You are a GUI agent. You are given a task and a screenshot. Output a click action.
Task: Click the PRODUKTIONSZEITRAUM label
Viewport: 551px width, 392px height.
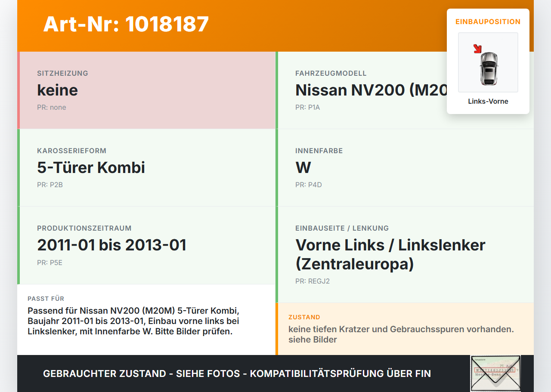(x=84, y=228)
